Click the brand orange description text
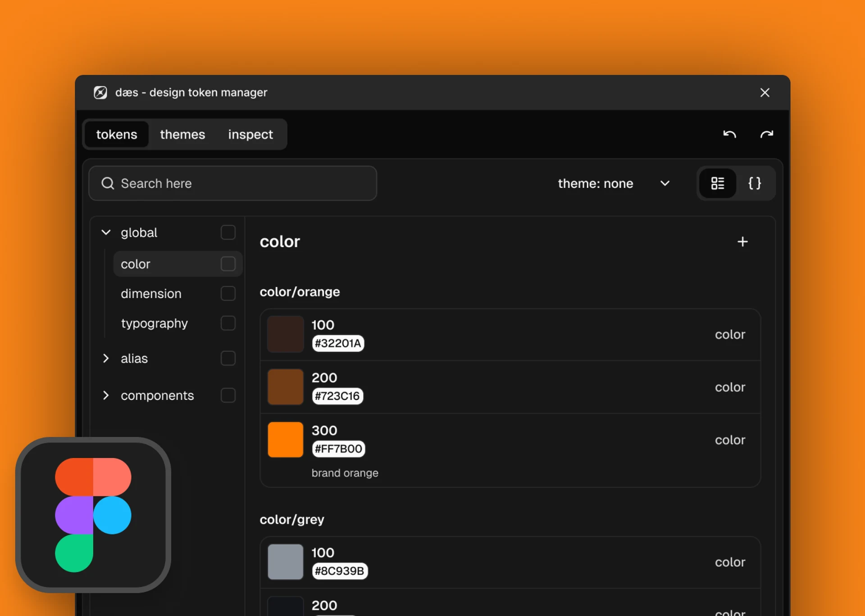The height and width of the screenshot is (616, 865). coord(345,473)
